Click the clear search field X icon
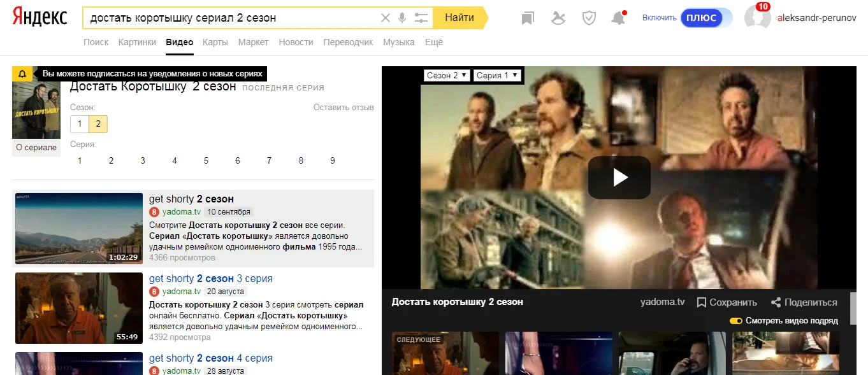The image size is (868, 375). click(385, 18)
